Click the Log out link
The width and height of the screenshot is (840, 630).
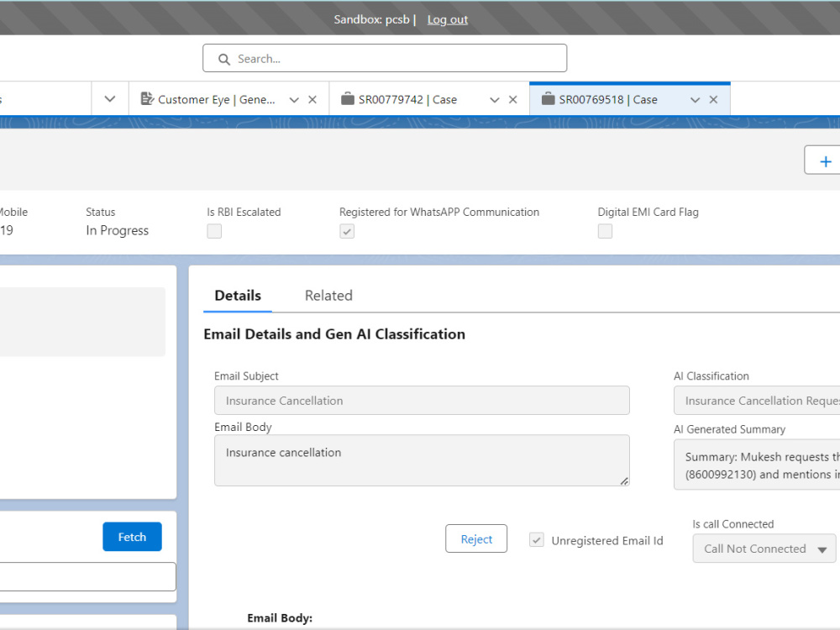coord(448,20)
